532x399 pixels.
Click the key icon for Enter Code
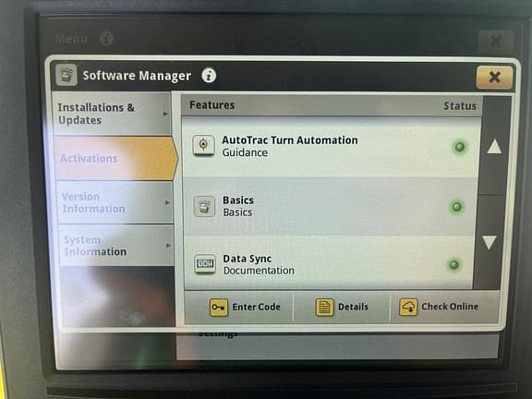pos(219,307)
